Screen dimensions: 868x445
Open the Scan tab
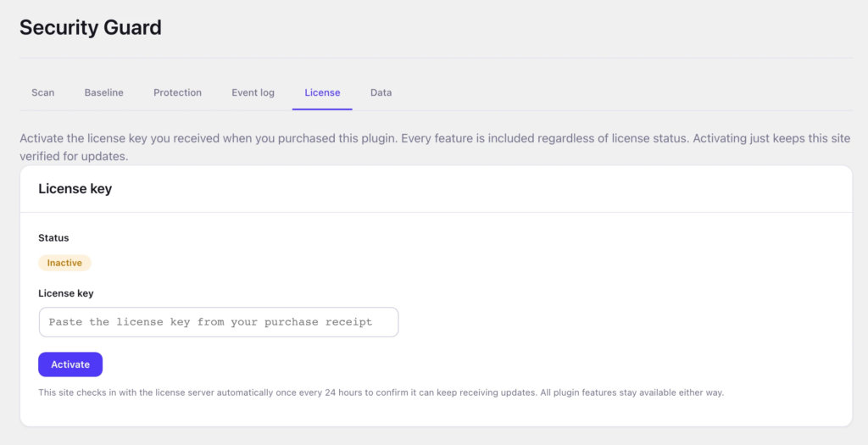coord(42,92)
